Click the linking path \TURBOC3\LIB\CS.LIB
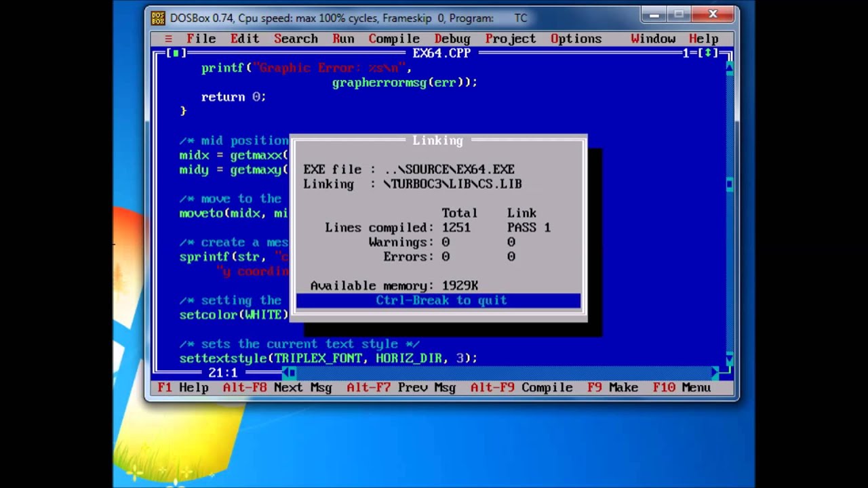This screenshot has width=868, height=488. point(452,184)
